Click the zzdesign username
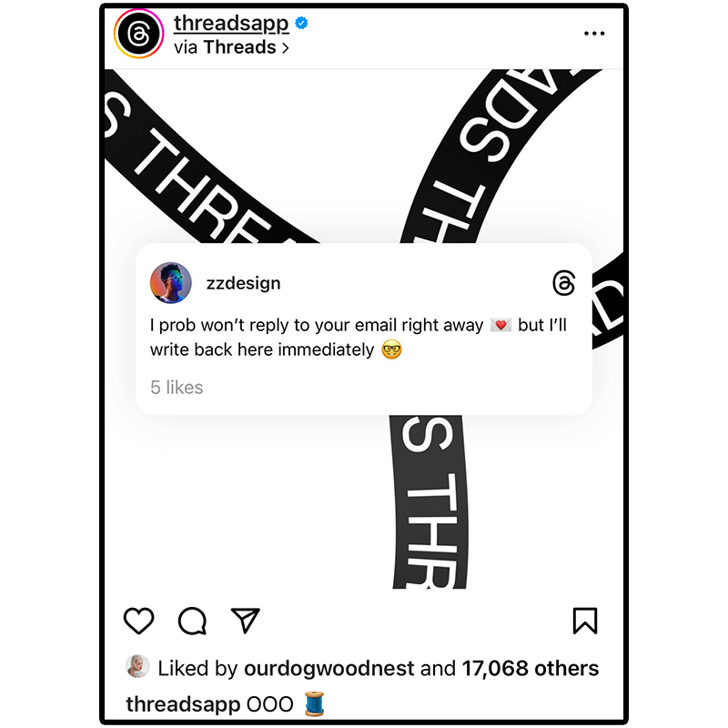The height and width of the screenshot is (728, 728). coord(243,283)
